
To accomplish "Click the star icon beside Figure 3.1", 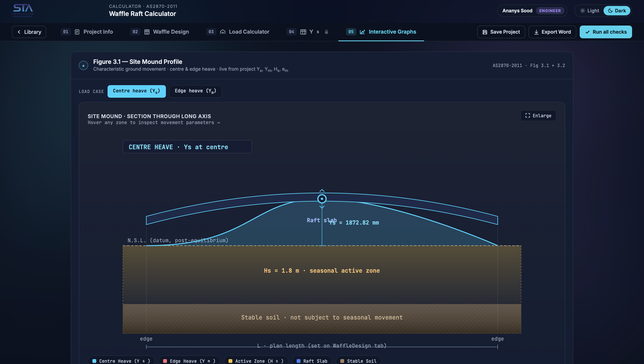I will [x=83, y=66].
